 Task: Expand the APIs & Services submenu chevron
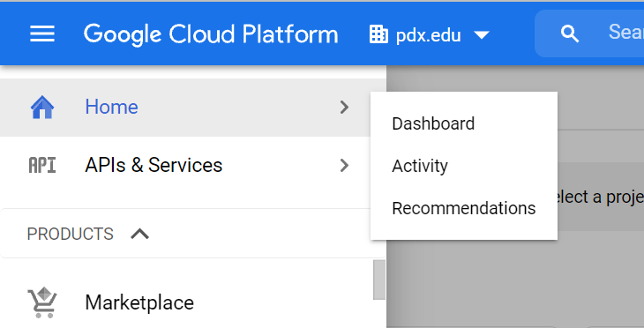(344, 166)
